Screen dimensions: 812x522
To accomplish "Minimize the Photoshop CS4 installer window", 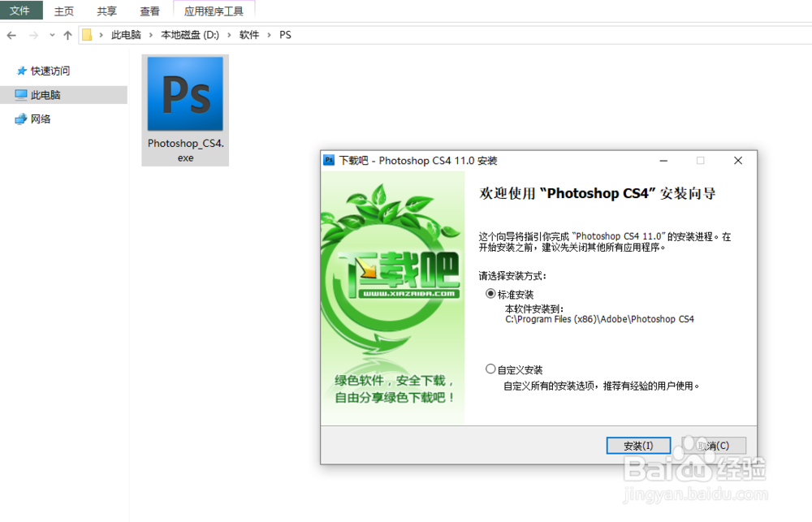I will 663,161.
